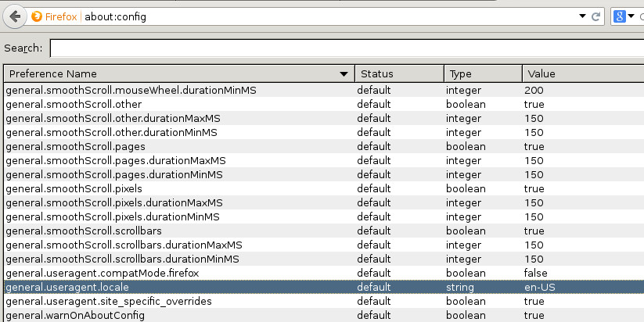
Task: Open the search engine dropdown arrow
Action: (x=631, y=16)
